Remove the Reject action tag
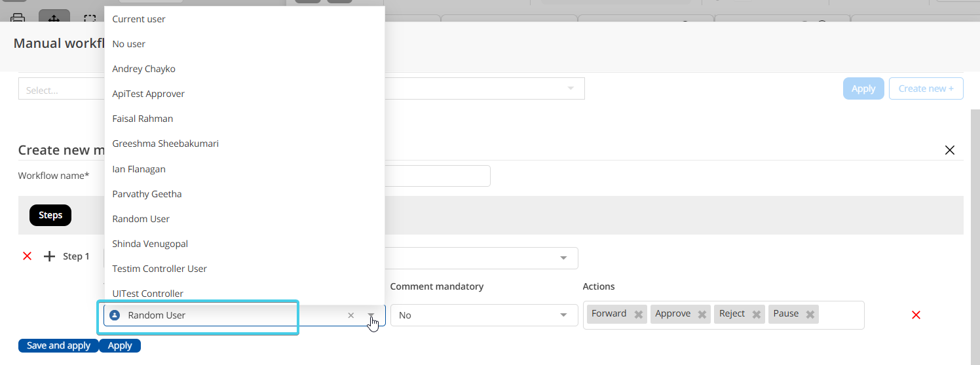This screenshot has height=365, width=980. pos(757,315)
